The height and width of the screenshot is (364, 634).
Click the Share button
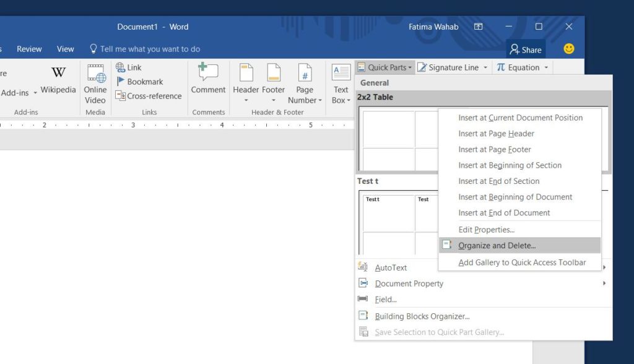click(525, 48)
